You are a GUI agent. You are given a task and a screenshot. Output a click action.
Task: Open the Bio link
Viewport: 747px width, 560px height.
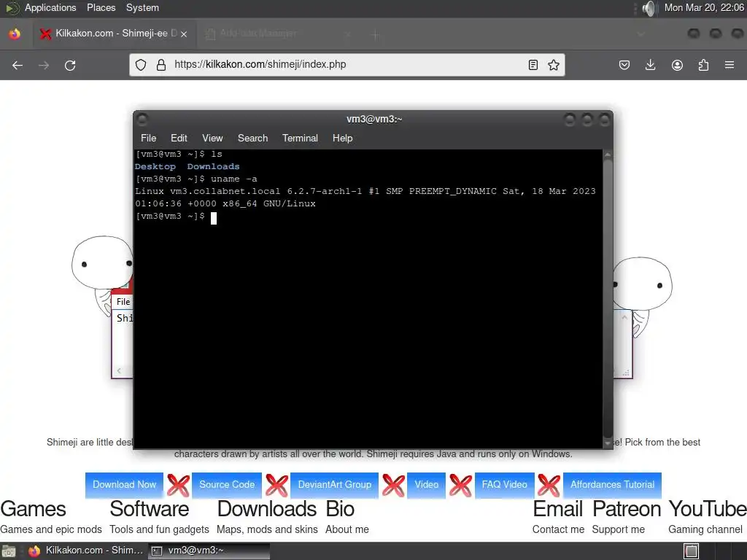[340, 509]
